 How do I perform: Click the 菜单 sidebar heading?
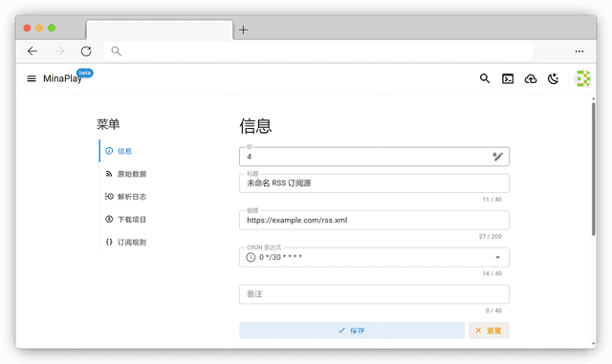[x=108, y=124]
